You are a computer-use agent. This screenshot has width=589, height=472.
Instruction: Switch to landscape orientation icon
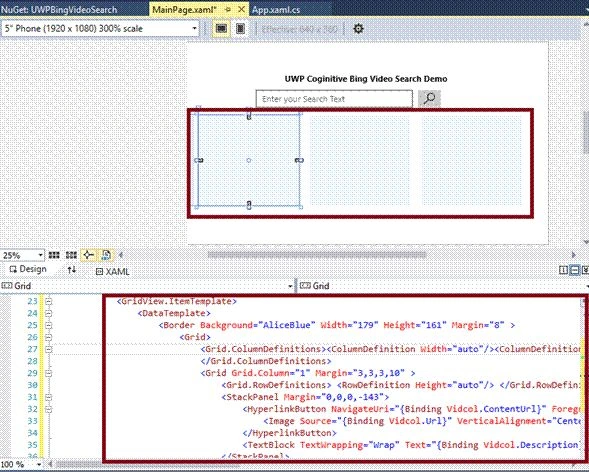(x=221, y=29)
